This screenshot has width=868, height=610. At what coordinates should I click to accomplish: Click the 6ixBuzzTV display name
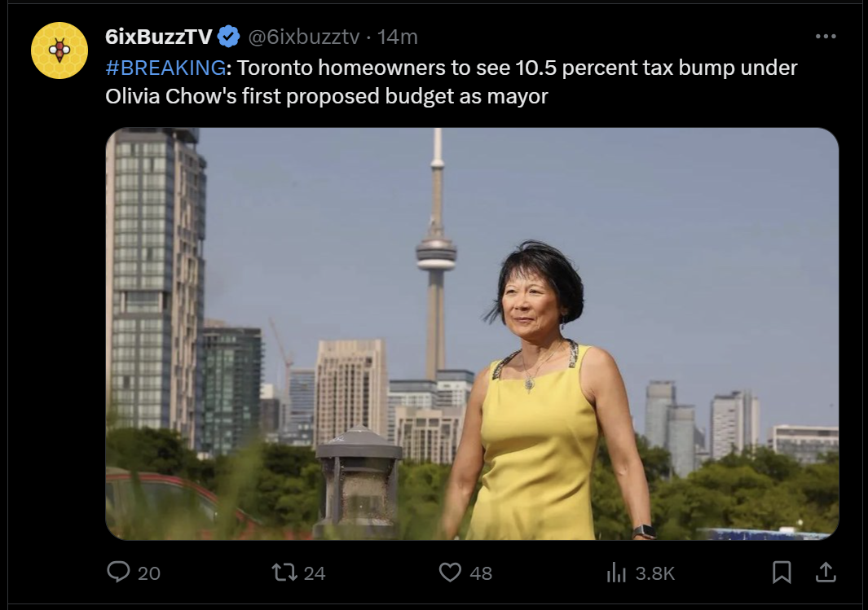tap(158, 37)
